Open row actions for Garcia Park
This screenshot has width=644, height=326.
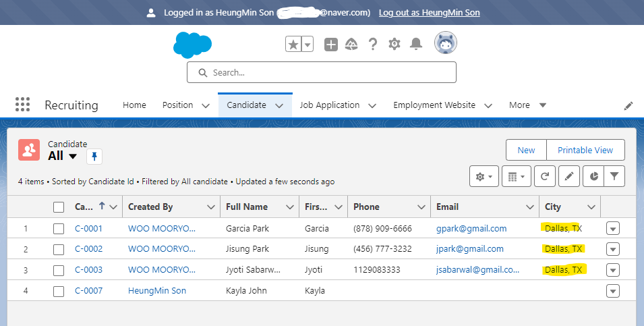tap(613, 229)
